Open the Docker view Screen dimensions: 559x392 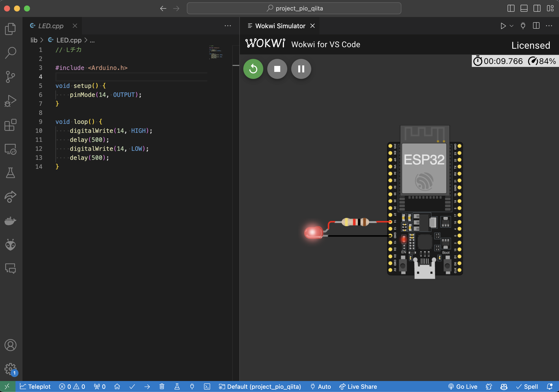coord(10,221)
